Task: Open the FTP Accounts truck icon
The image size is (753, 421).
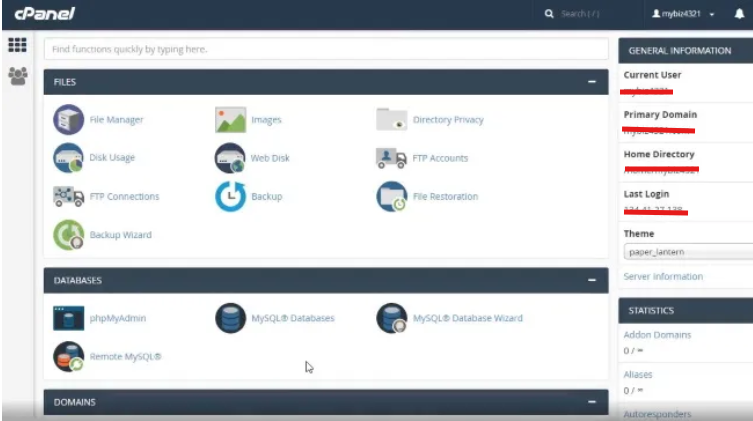Action: tap(391, 158)
